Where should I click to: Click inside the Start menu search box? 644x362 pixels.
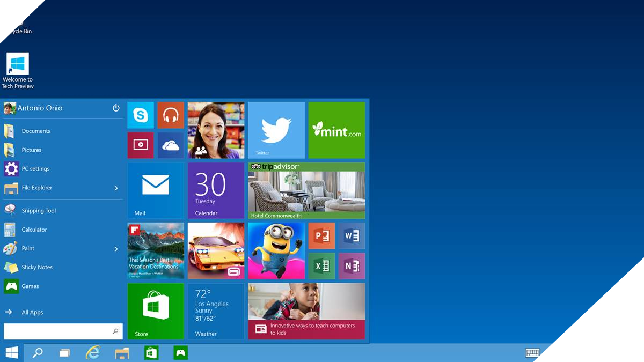pos(59,331)
